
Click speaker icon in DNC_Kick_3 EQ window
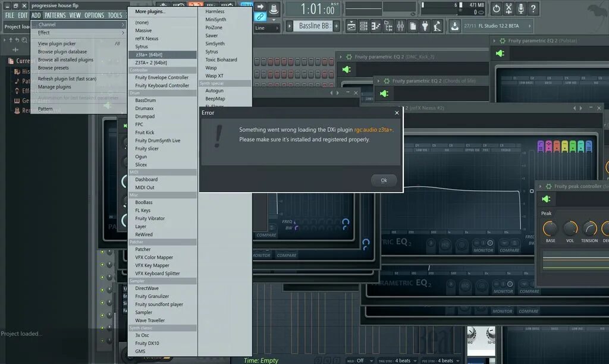tap(347, 70)
